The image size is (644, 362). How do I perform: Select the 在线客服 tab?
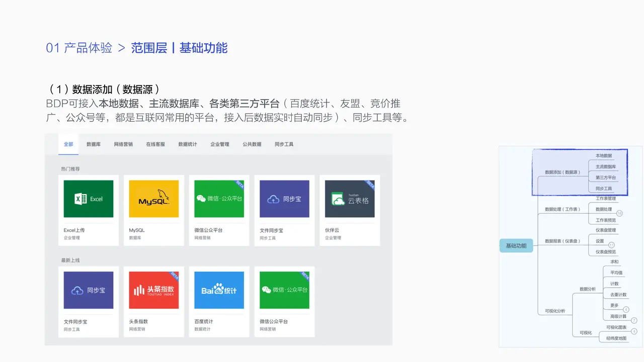(x=155, y=144)
